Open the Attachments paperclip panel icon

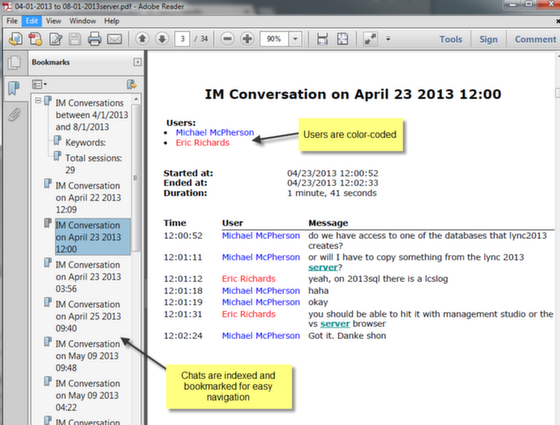coord(14,115)
